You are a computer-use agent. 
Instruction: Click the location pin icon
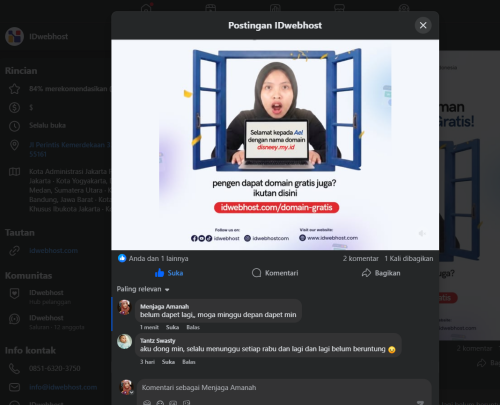(14, 145)
